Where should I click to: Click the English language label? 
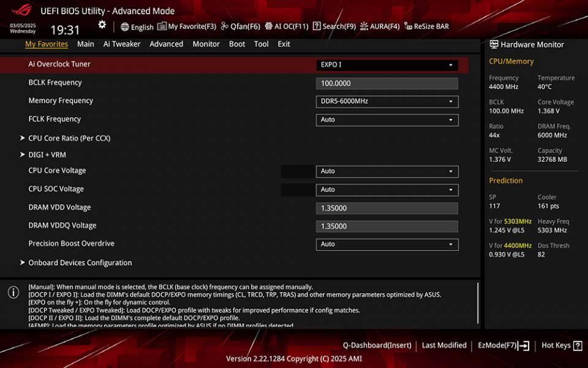coord(142,27)
